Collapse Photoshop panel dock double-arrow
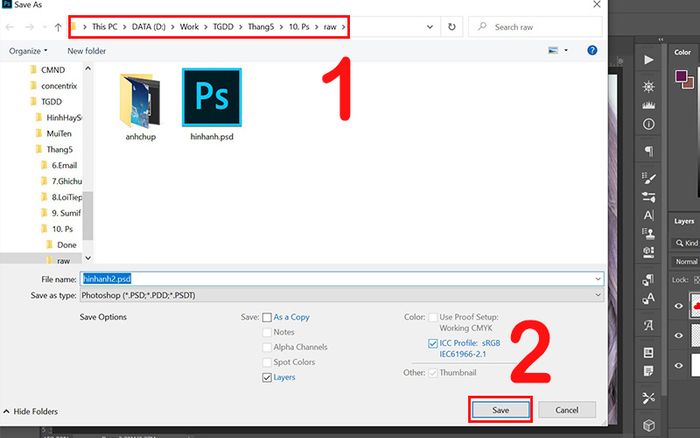 661,40
